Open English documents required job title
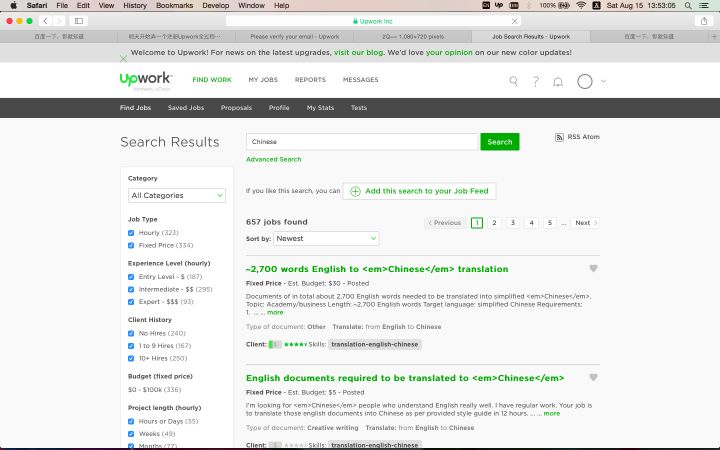Image resolution: width=720 pixels, height=450 pixels. pyautogui.click(x=405, y=378)
